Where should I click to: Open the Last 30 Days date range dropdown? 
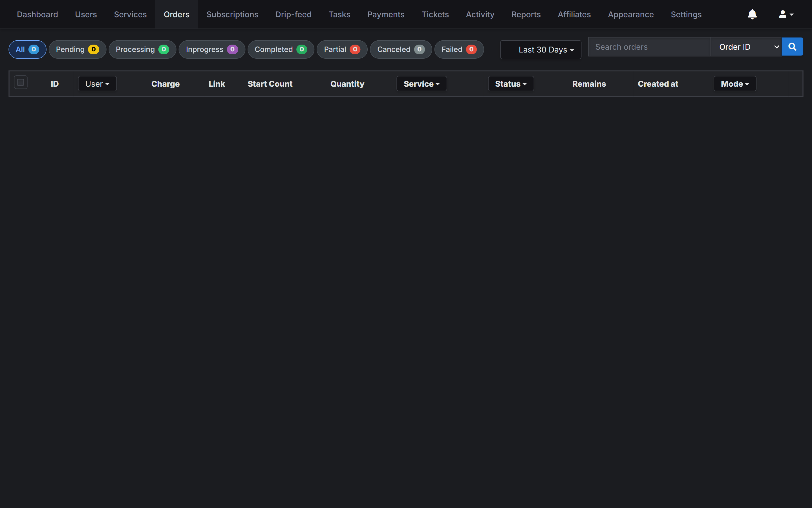click(540, 50)
